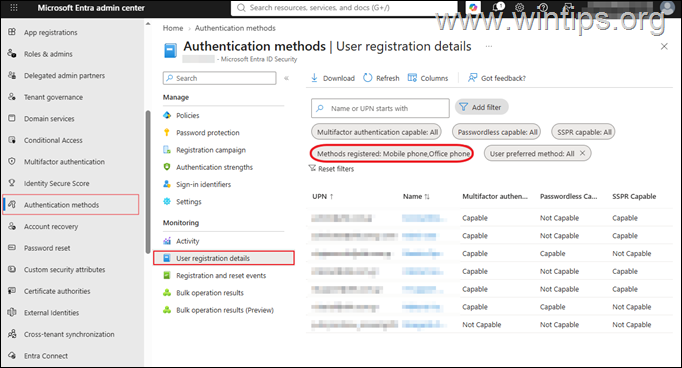682x368 pixels.
Task: Open Methods registered filter pill
Action: pos(392,154)
